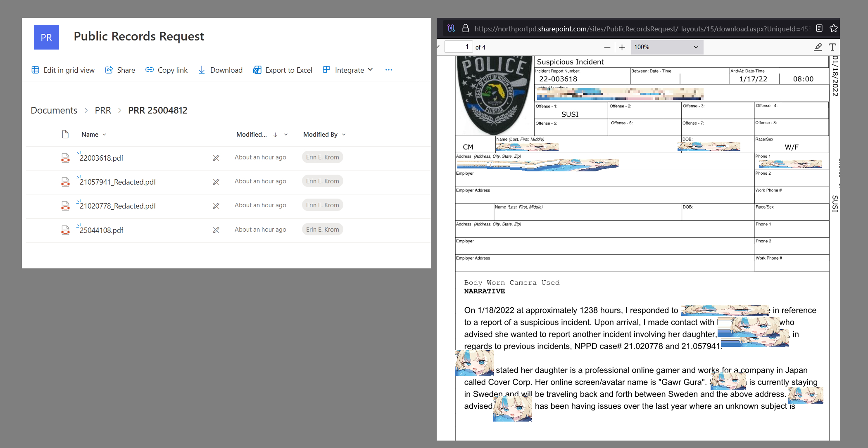Click the Share toolbar button
Image resolution: width=868 pixels, height=448 pixels.
120,70
